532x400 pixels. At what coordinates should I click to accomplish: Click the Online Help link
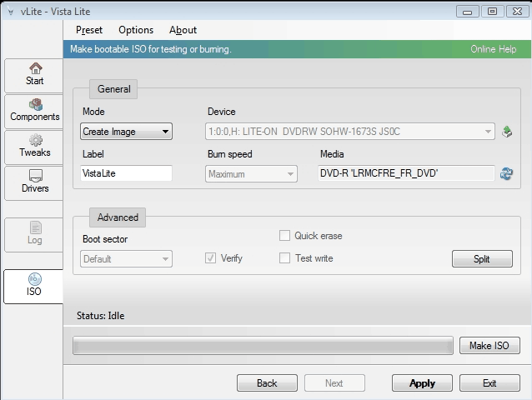tap(494, 49)
